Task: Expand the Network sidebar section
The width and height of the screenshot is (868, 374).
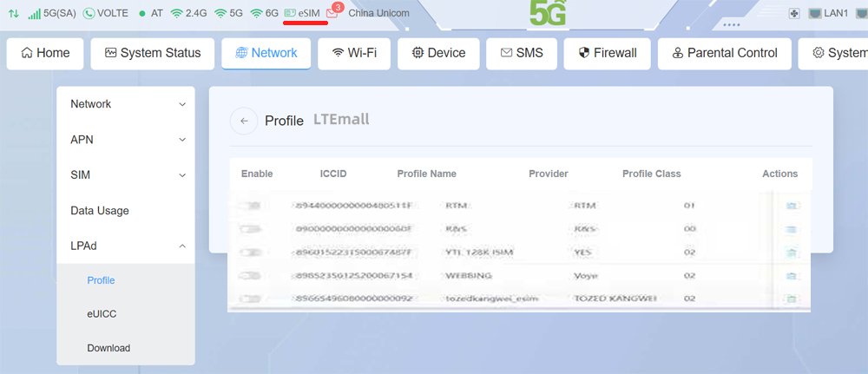Action: coord(126,104)
